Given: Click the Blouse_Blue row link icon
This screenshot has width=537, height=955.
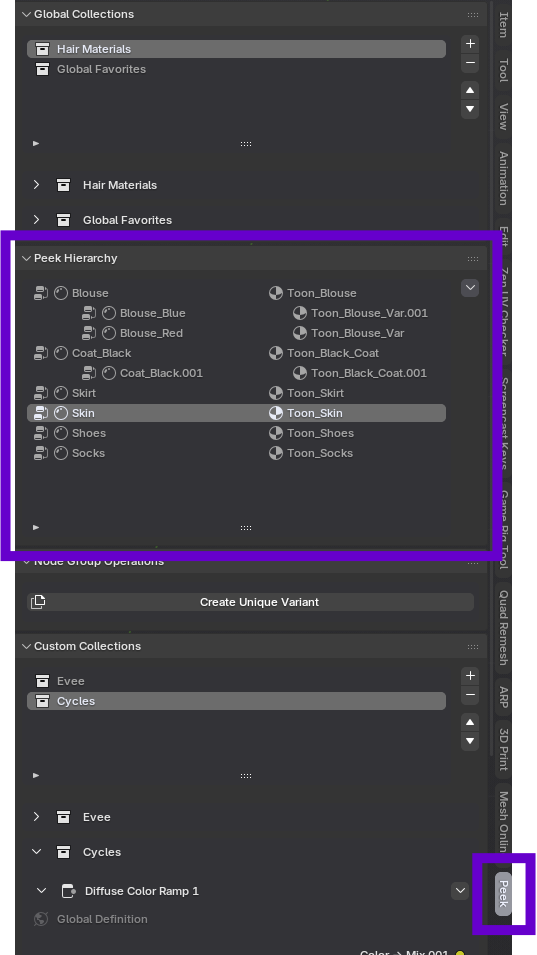Looking at the screenshot, I should 89,313.
